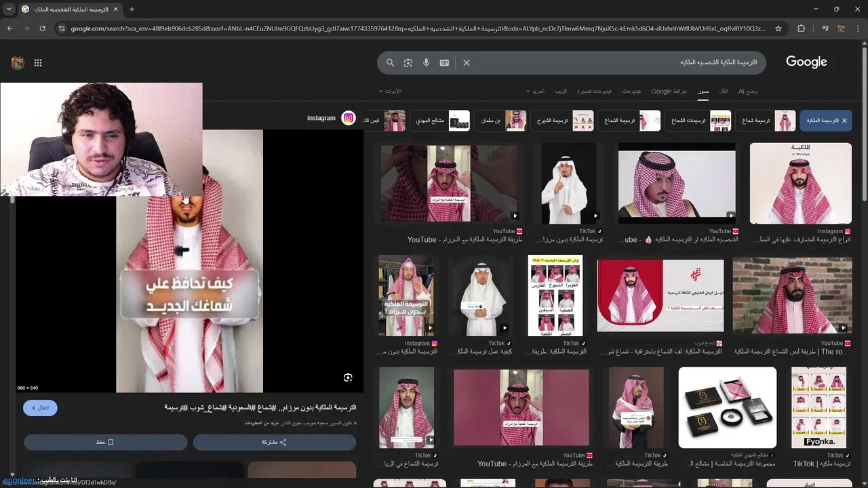Click the preview image title الترسيمة الملكية بدون مرزام
Screen dimensions: 868x488
pos(260,407)
